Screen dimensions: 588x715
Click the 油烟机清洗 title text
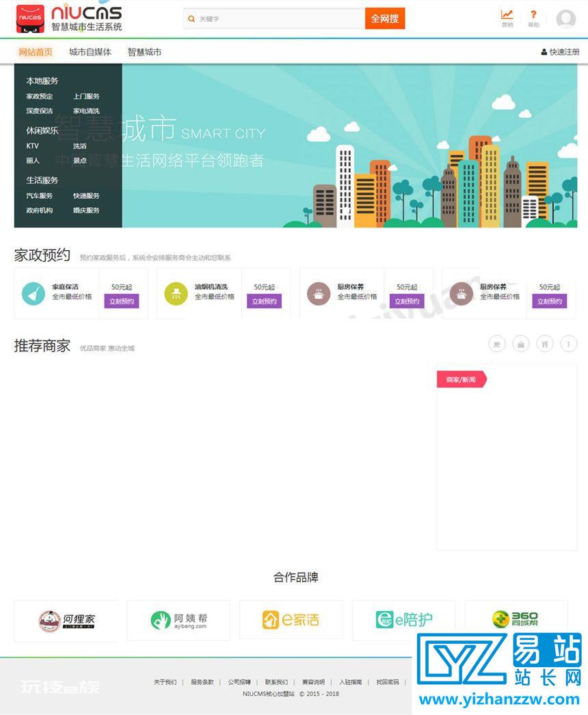211,287
